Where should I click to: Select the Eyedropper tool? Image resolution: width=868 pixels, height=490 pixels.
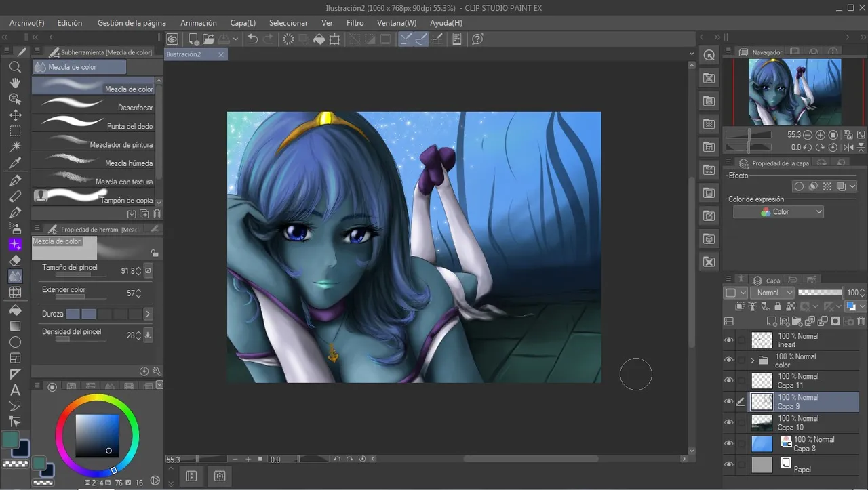pyautogui.click(x=15, y=163)
